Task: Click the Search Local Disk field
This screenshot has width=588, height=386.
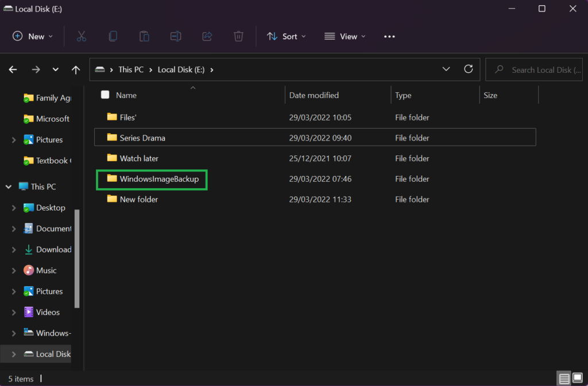Action: click(x=537, y=69)
